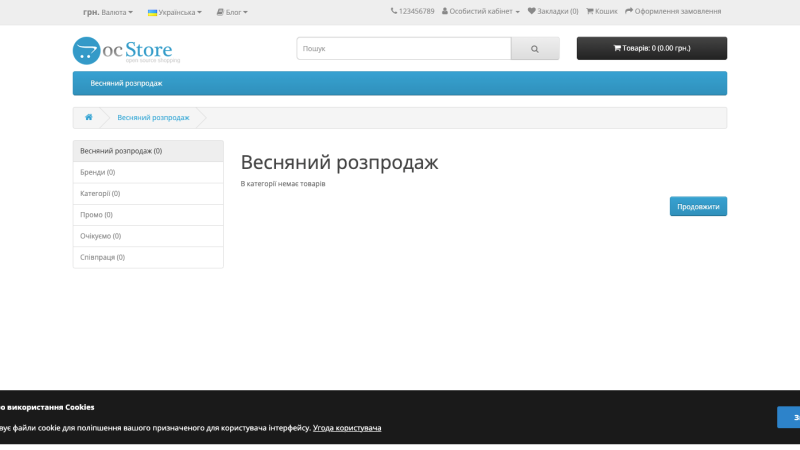Open the Товарів: 0 cart button

coord(652,48)
